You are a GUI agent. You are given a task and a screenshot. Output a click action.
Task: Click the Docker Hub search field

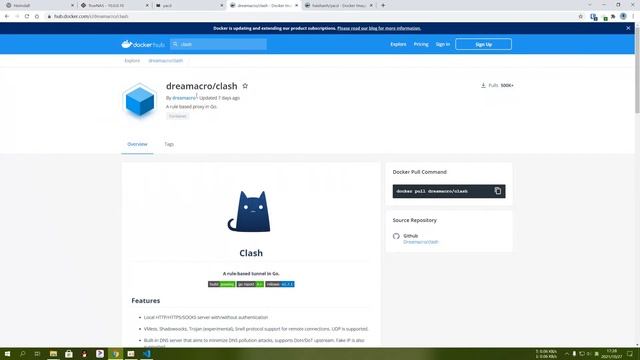[x=218, y=44]
